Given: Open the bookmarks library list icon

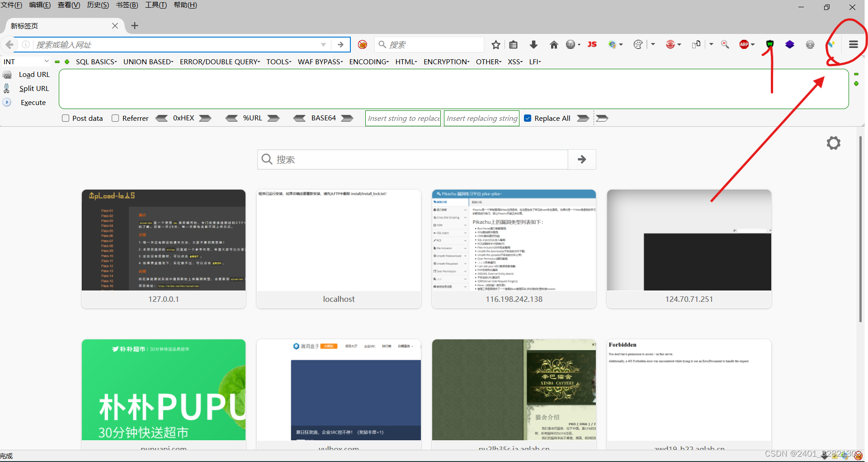Looking at the screenshot, I should pyautogui.click(x=513, y=44).
